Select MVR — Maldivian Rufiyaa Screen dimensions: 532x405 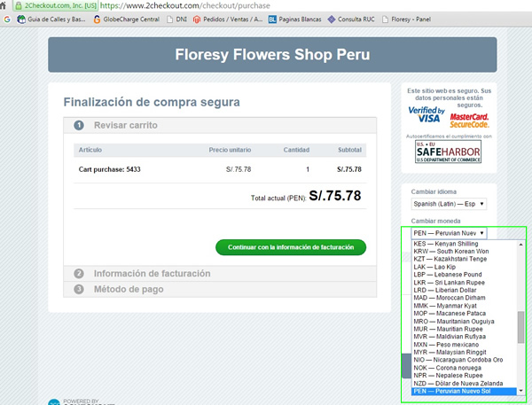click(464, 337)
